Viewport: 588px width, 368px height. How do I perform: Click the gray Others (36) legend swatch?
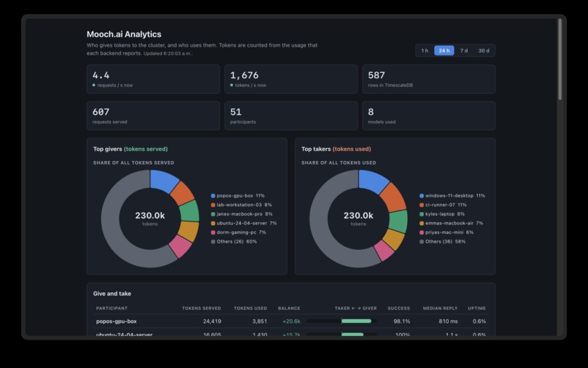click(x=422, y=242)
